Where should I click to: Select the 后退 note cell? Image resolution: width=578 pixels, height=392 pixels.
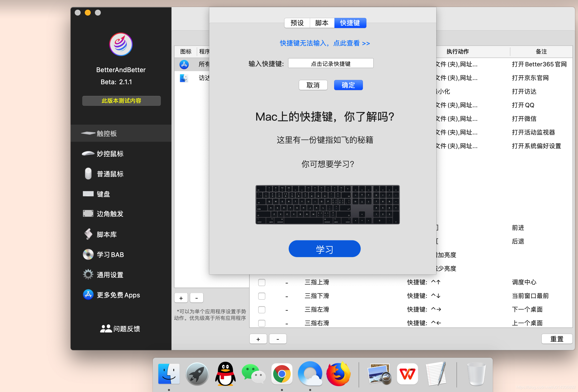pyautogui.click(x=518, y=241)
